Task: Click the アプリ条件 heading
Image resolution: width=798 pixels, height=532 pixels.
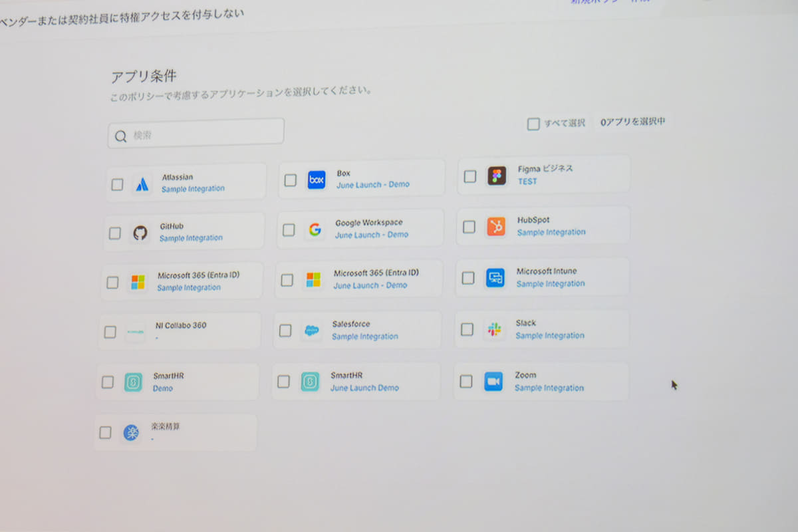Action: pos(144,76)
